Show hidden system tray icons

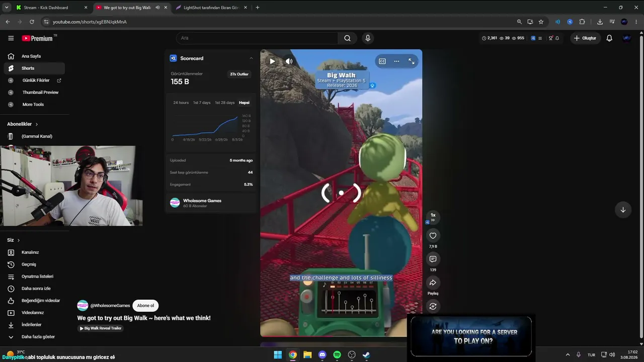coord(568,355)
